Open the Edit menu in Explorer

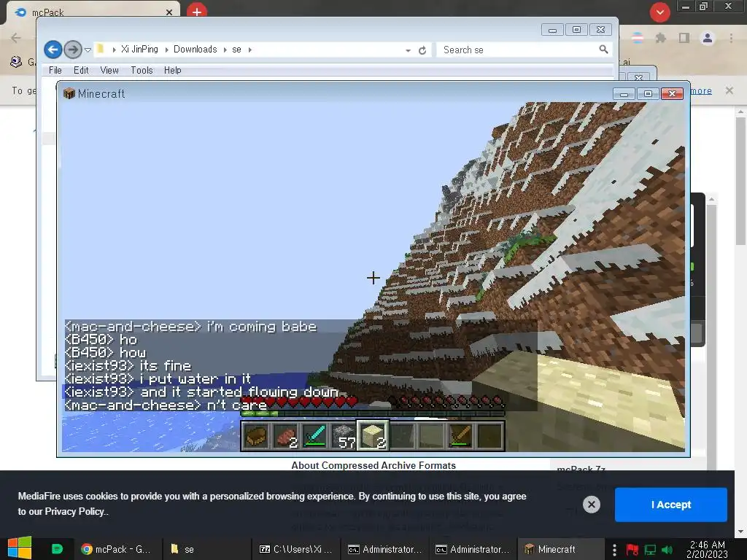(81, 71)
